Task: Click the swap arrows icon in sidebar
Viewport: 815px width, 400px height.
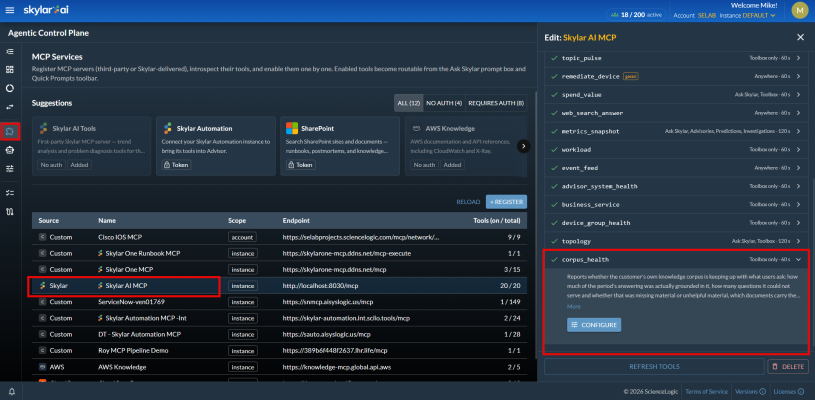Action: coord(9,107)
